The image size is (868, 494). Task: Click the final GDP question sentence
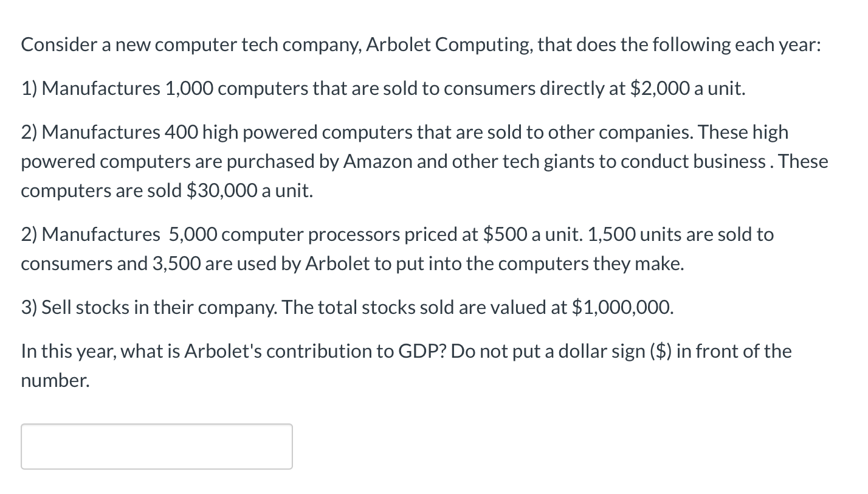[x=406, y=350]
